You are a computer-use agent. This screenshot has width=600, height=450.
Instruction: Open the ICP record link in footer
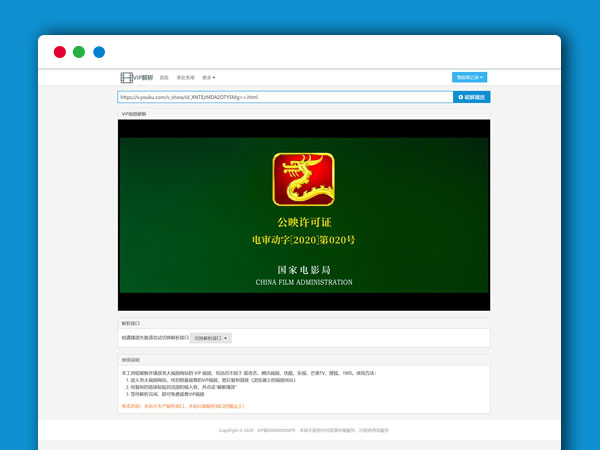276,430
